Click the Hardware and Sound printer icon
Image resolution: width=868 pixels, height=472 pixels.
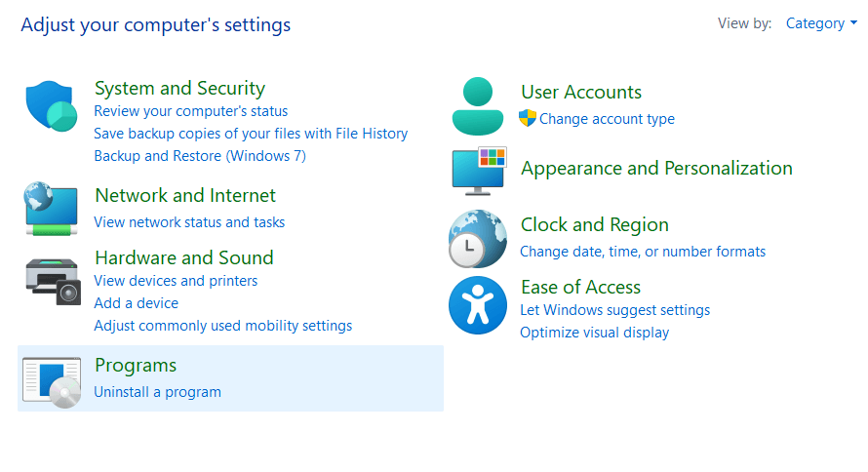click(53, 282)
